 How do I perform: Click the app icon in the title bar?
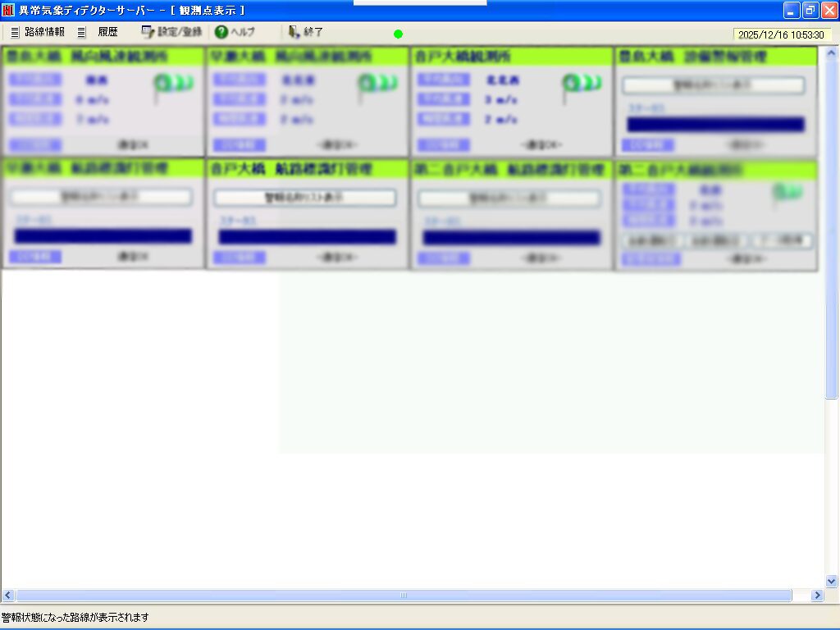(x=8, y=10)
